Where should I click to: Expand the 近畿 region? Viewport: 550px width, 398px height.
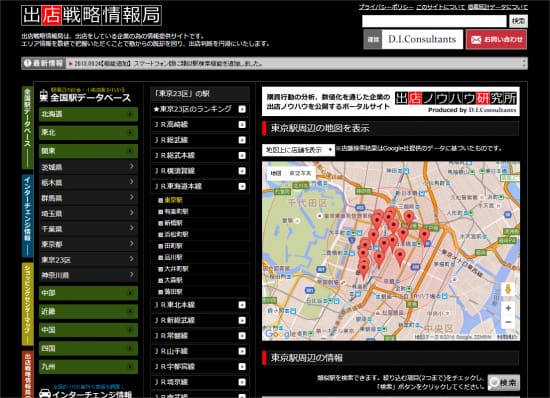pos(88,311)
